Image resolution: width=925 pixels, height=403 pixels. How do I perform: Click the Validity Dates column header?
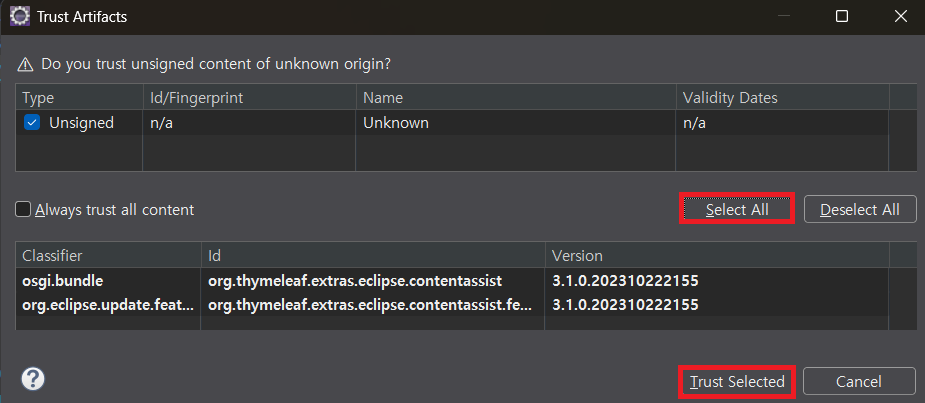pos(783,97)
